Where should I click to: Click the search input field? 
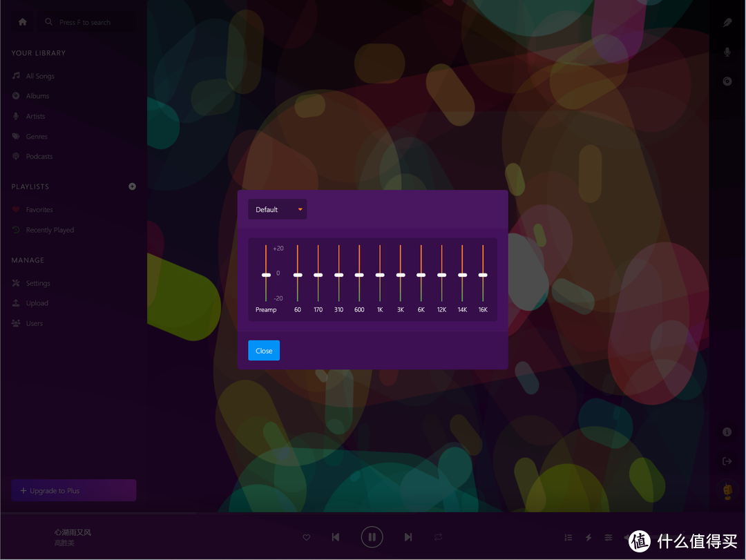click(x=90, y=22)
